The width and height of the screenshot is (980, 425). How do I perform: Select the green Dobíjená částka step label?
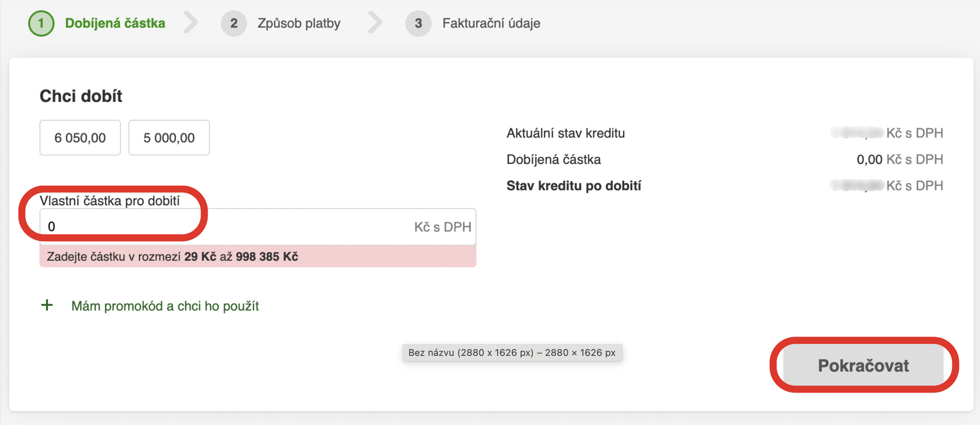coord(115,23)
